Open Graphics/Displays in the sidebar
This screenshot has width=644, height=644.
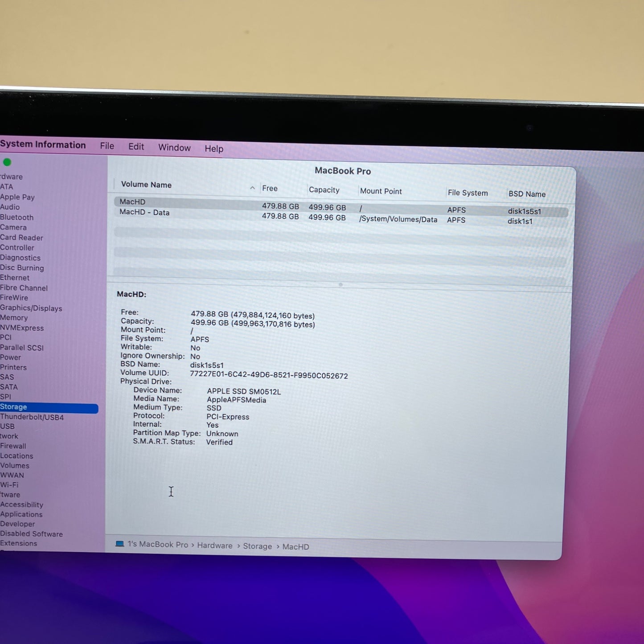31,308
